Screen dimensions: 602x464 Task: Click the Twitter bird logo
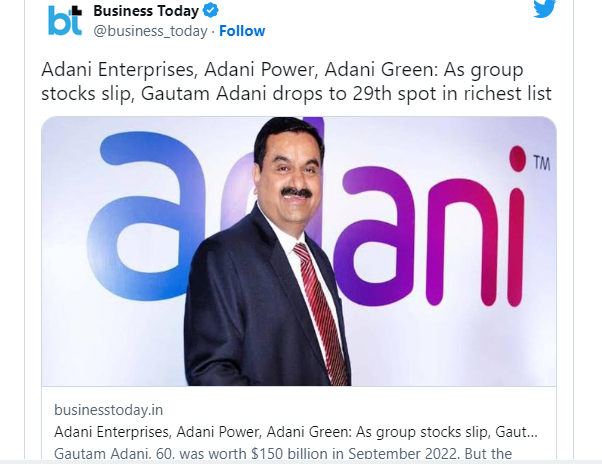tap(544, 8)
